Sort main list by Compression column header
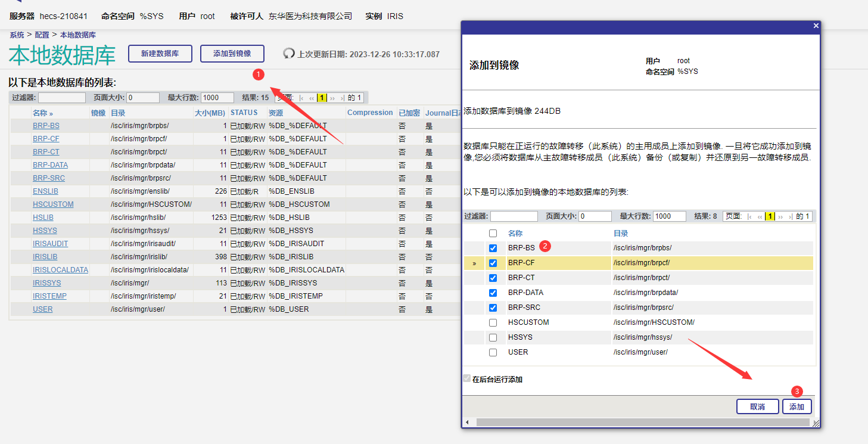The width and height of the screenshot is (868, 444). 370,113
